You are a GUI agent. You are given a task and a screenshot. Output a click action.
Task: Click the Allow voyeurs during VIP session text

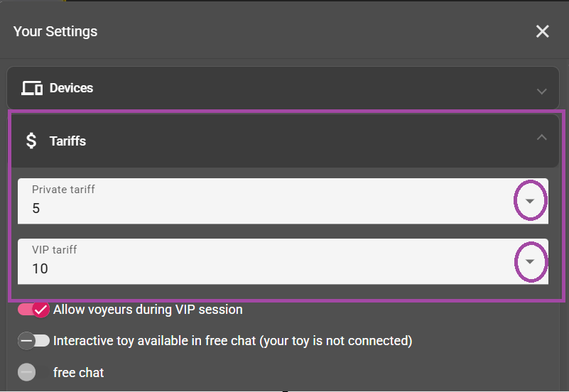pyautogui.click(x=148, y=310)
